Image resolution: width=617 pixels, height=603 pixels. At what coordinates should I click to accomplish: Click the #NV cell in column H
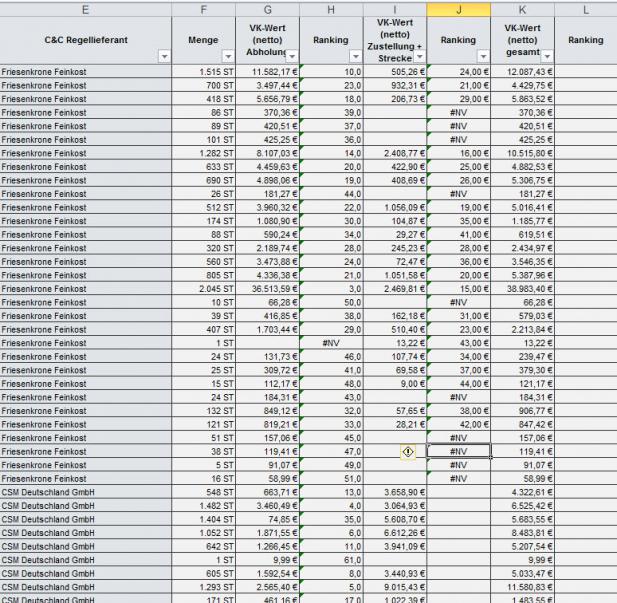pos(331,343)
